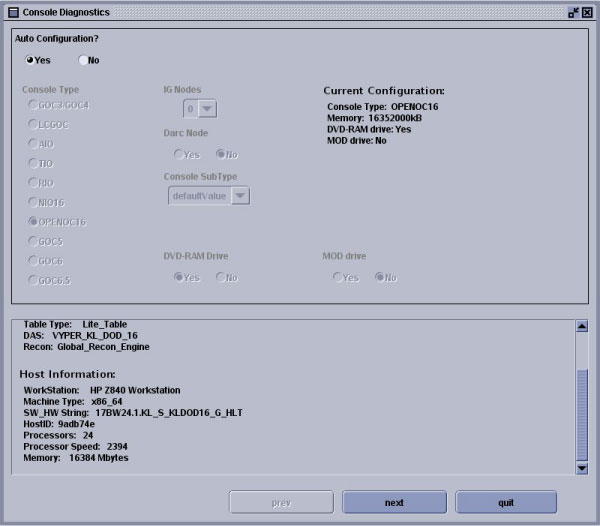
Task: Pick the GOC6.5 console type
Action: (x=33, y=281)
